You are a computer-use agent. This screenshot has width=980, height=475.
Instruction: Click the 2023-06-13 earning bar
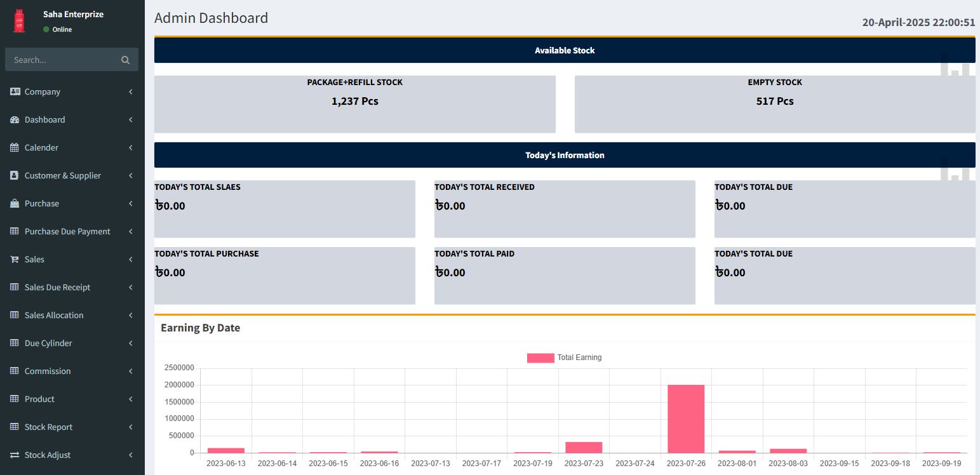pos(225,450)
